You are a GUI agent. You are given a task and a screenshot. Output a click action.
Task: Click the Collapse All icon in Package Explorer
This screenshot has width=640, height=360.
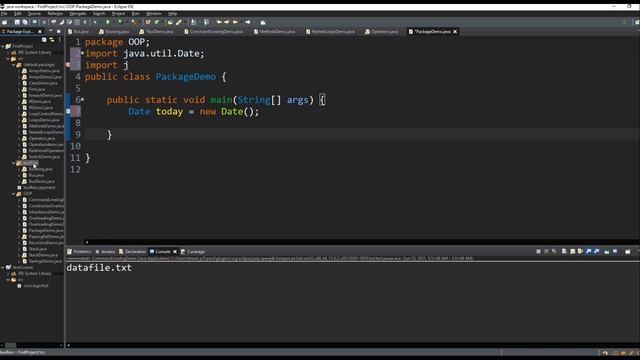coord(44,40)
